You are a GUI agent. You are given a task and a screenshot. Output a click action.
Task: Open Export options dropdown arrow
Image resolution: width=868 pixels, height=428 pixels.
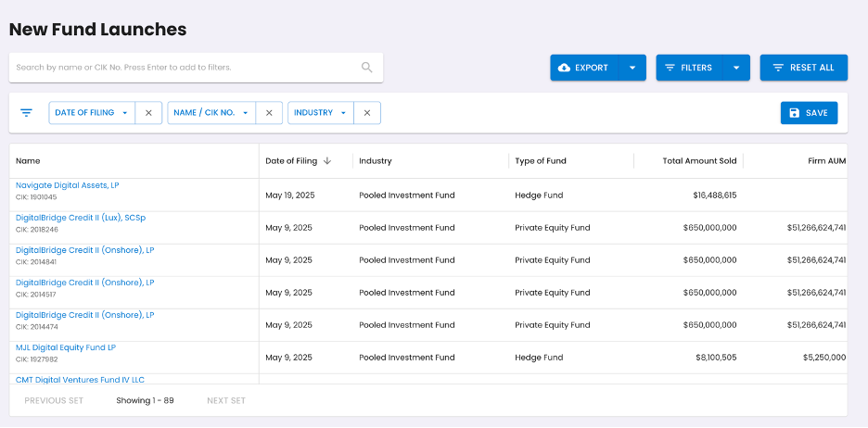632,68
